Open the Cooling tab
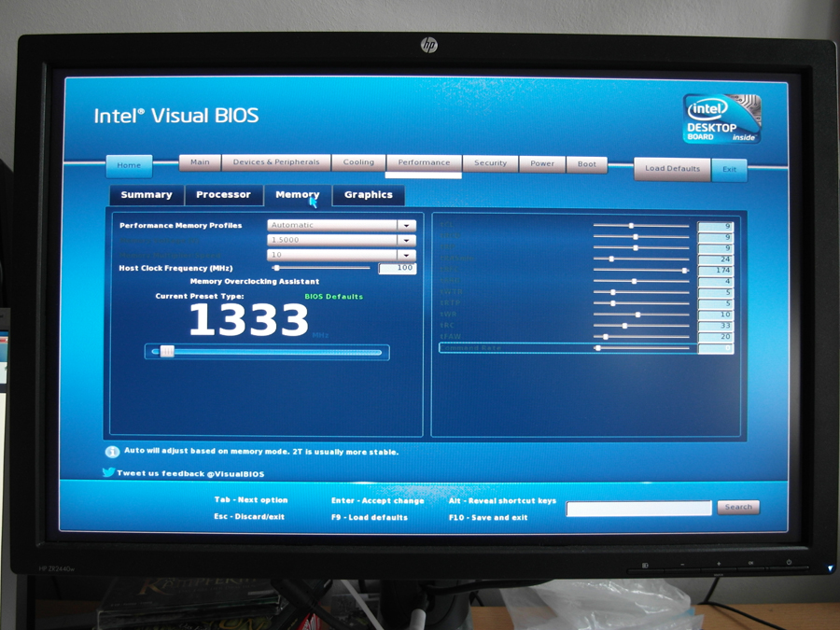840x630 pixels. tap(358, 162)
